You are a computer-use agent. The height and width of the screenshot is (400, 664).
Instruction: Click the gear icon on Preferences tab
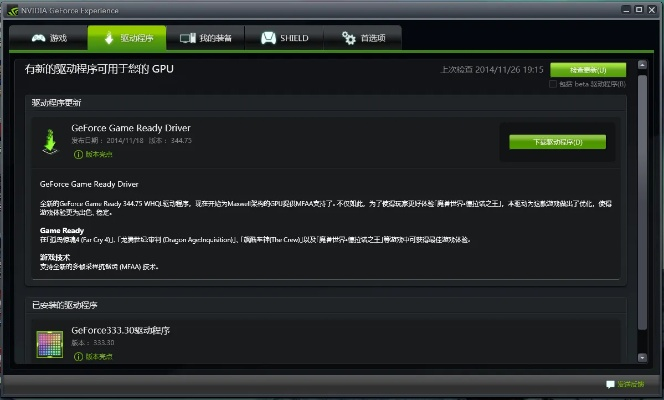point(349,38)
